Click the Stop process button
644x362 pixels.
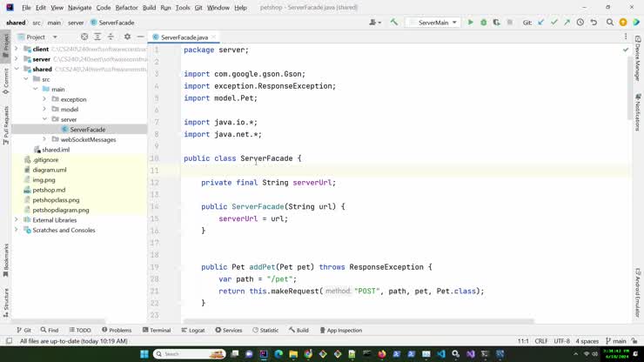[510, 23]
